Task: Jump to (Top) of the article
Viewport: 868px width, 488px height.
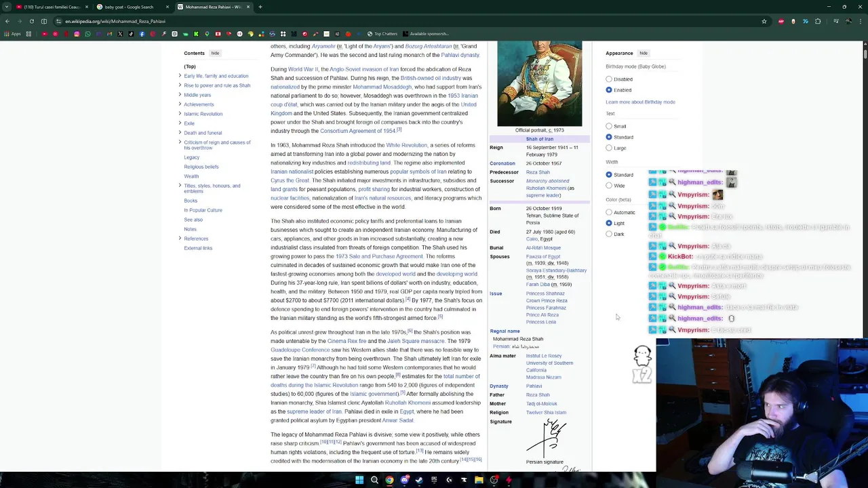Action: pos(190,66)
